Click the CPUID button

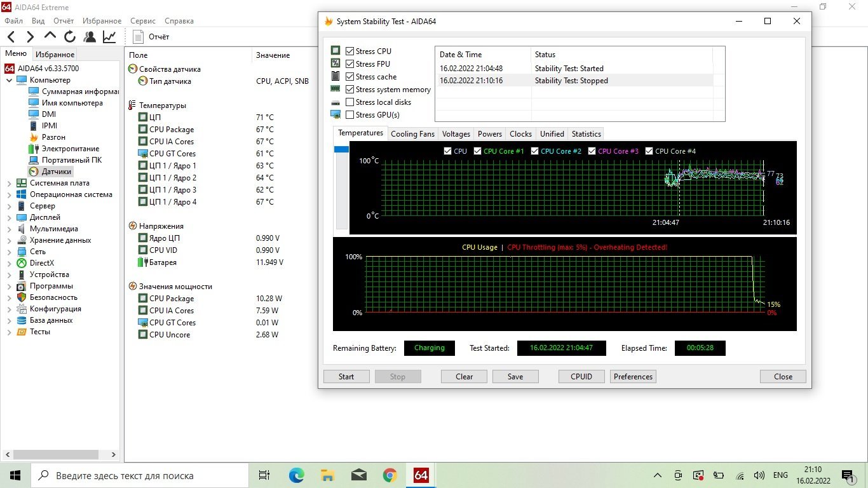581,377
